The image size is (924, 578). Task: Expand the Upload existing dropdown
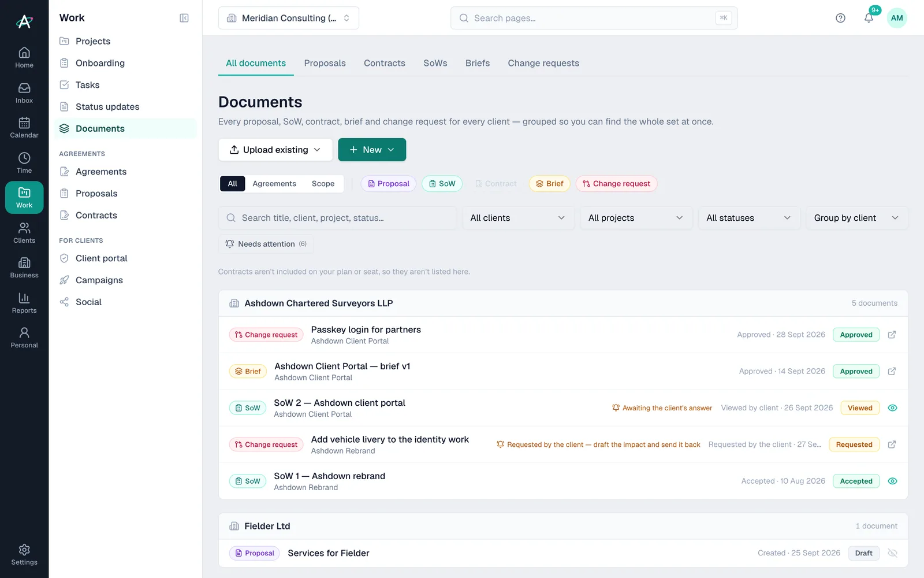[275, 150]
